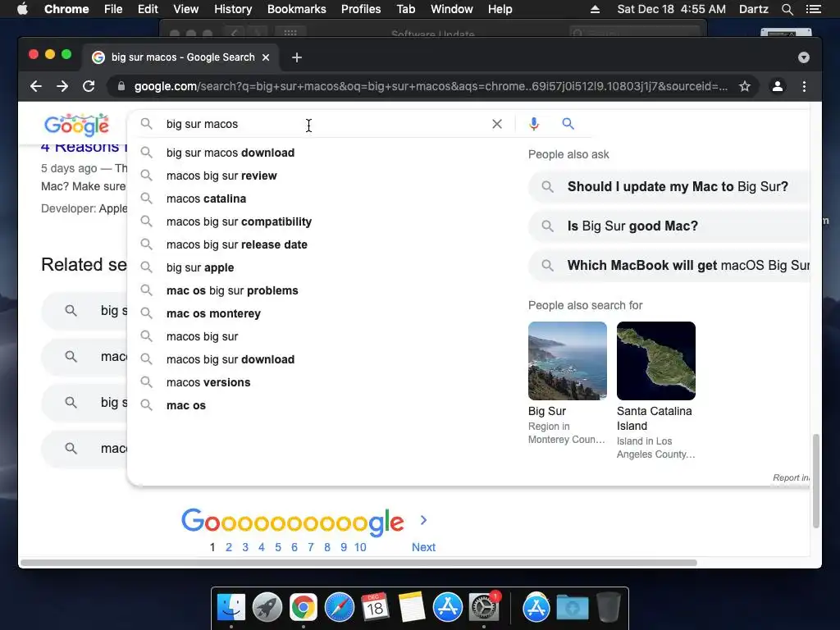Click the horizontal scrollbar at window bottom
Screen dimensions: 840x630
coord(358,563)
